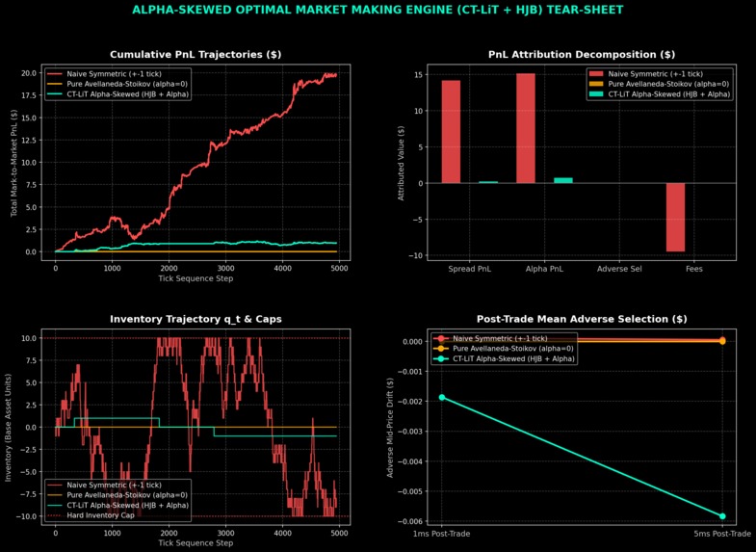Click "Attributed Value ($)" y-axis label
This screenshot has height=552, width=756.
[401, 162]
